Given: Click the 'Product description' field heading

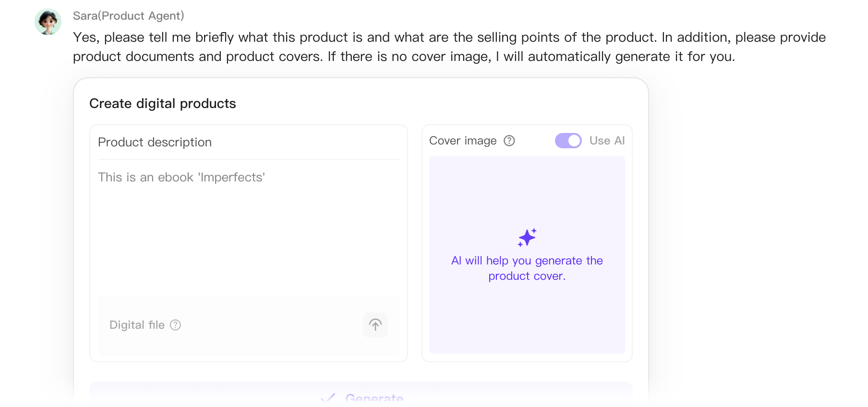Looking at the screenshot, I should 155,143.
